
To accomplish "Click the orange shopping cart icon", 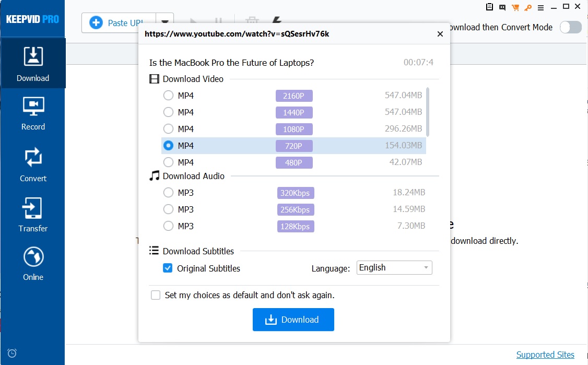I will 515,7.
